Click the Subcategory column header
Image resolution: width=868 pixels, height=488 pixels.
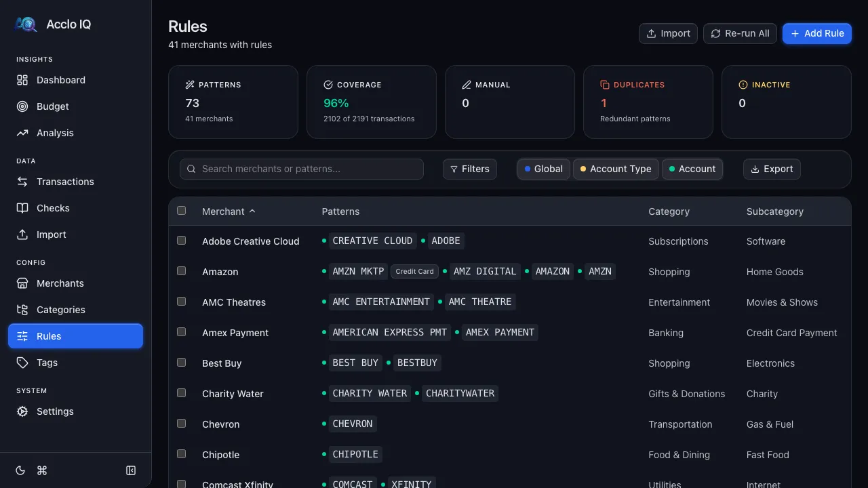coord(775,211)
